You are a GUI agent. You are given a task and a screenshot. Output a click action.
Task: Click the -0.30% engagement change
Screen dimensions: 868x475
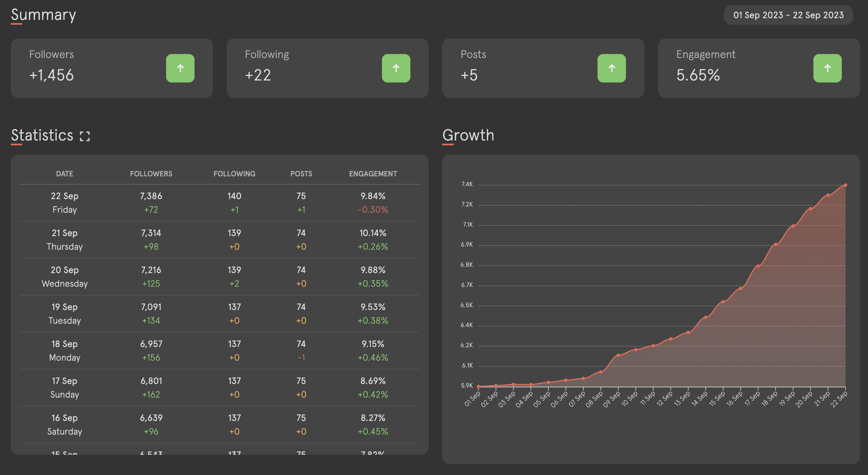tap(373, 210)
